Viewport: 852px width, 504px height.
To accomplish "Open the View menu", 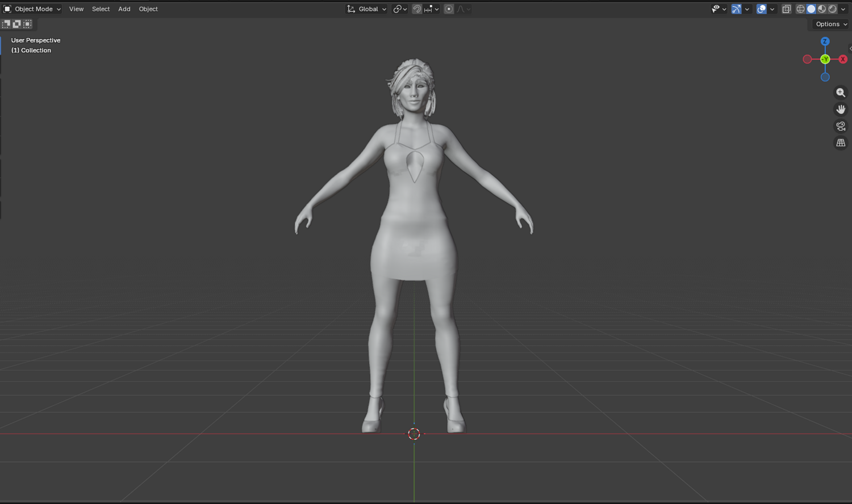I will [76, 9].
